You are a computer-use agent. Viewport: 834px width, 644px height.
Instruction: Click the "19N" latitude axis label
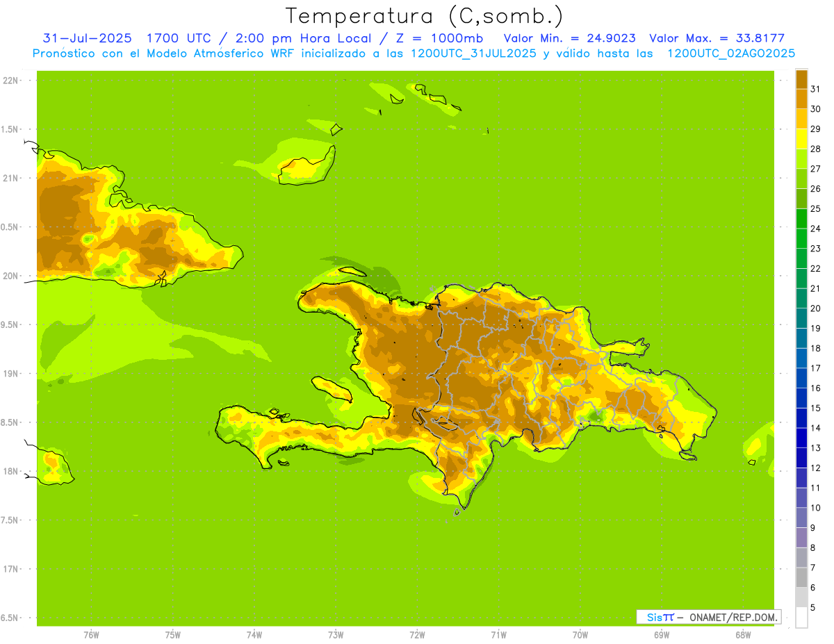[10, 374]
